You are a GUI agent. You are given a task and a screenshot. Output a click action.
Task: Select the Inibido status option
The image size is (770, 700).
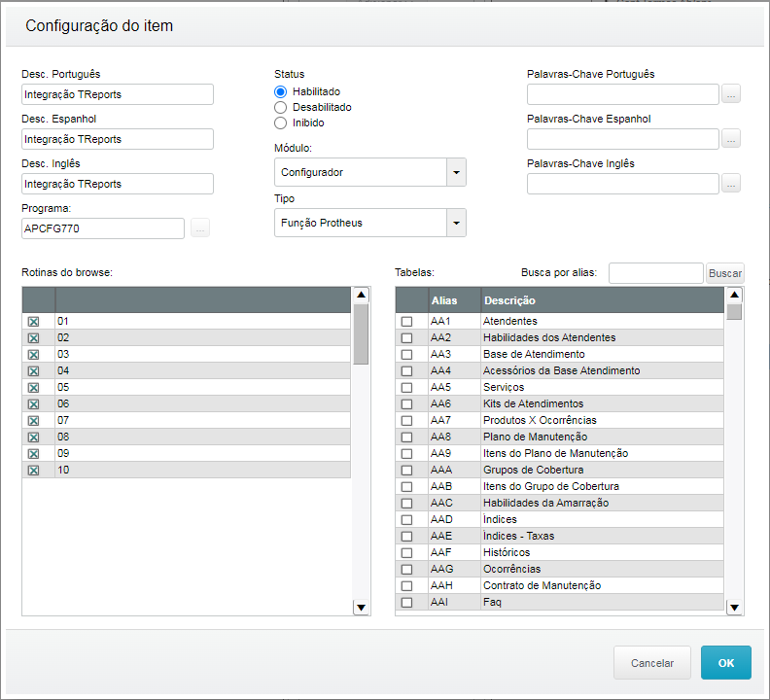281,123
